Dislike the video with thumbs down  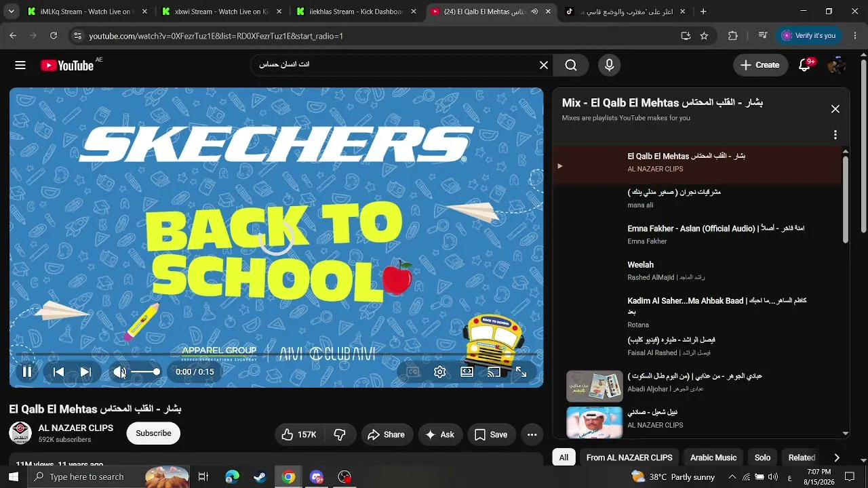(x=340, y=434)
